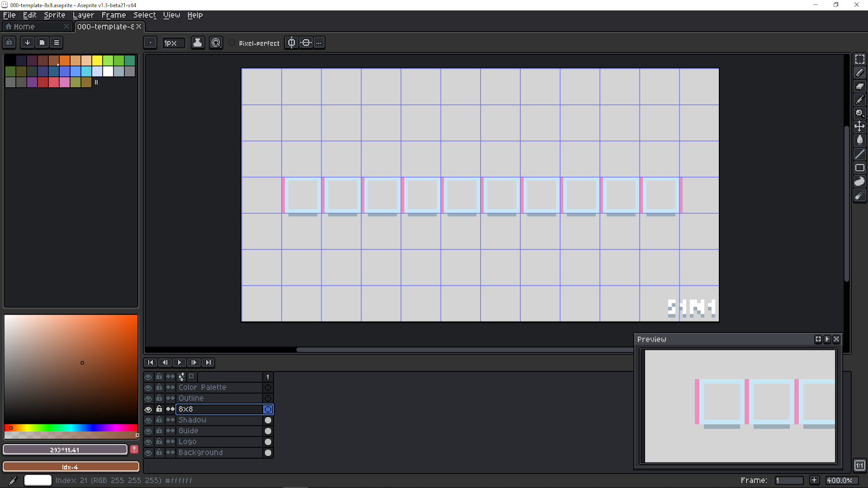This screenshot has width=868, height=488.
Task: Open the Help menu
Action: 195,15
